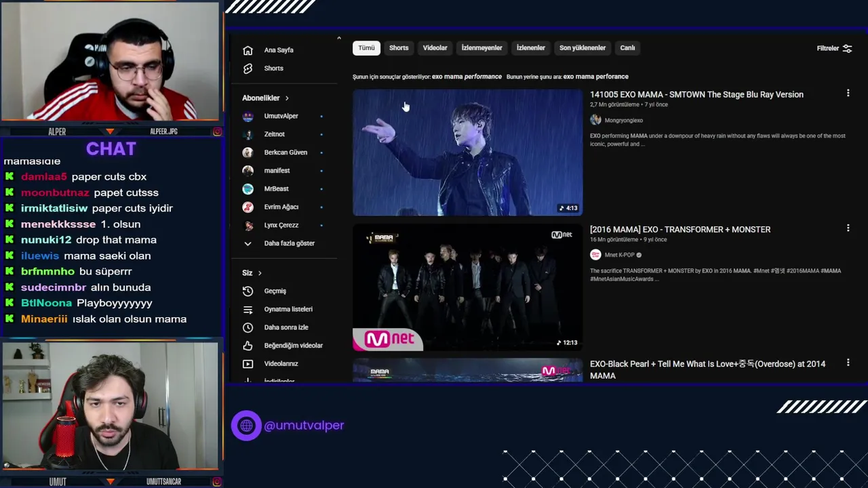Click chat username 'sudecimnbr'
868x488 pixels.
coord(54,287)
